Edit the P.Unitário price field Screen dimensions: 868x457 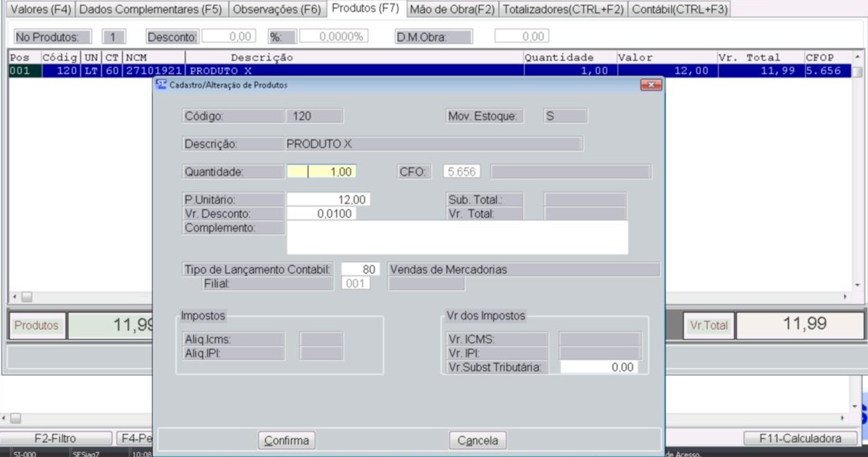[x=328, y=200]
